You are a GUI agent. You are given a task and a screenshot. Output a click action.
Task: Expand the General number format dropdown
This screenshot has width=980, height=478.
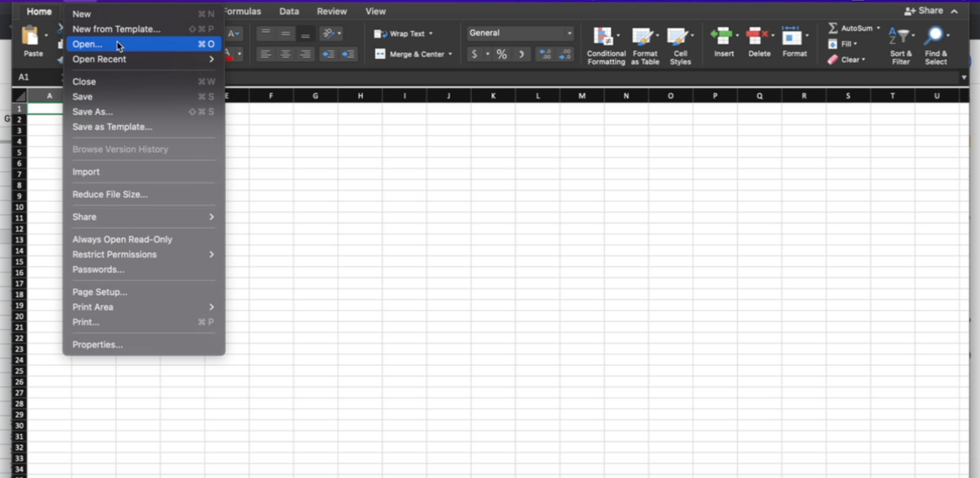click(569, 33)
